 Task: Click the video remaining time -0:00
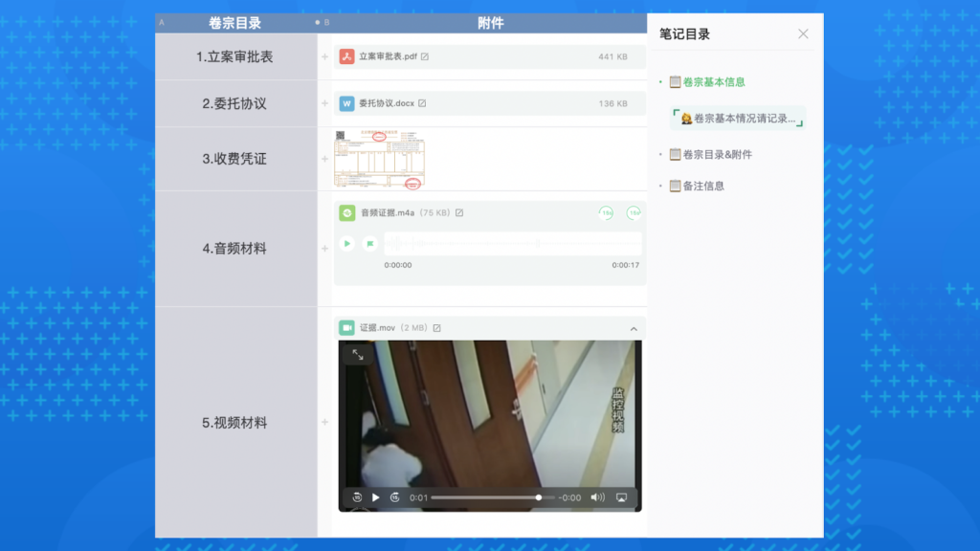[569, 497]
